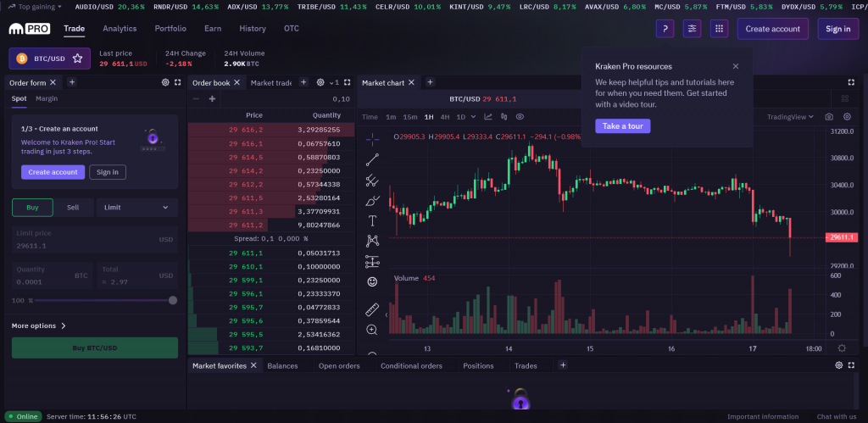Switch chart interval to 15m

[410, 117]
